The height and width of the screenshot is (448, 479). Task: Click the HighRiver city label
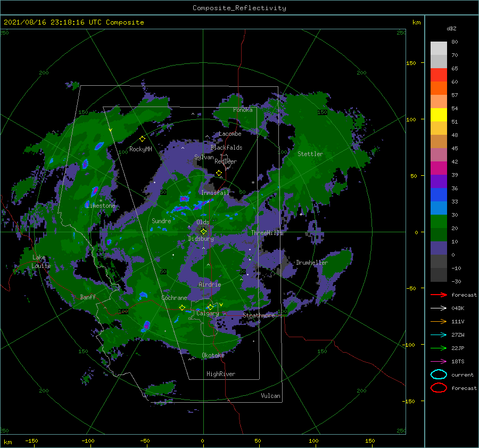(x=221, y=374)
